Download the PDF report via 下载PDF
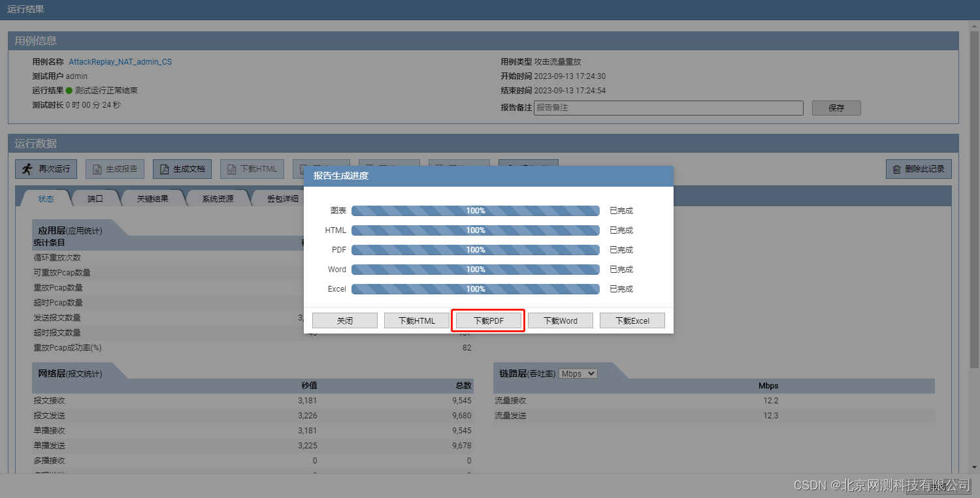Viewport: 980px width, 498px height. click(x=489, y=320)
